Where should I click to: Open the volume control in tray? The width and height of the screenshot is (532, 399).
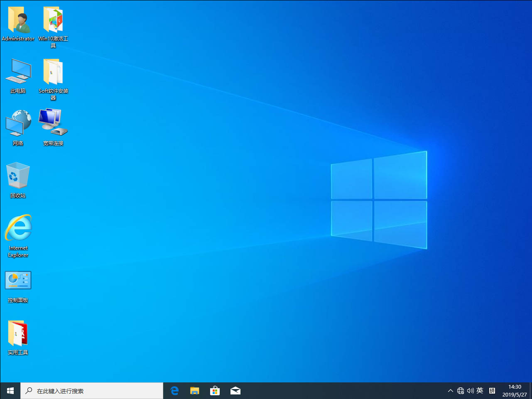click(470, 390)
